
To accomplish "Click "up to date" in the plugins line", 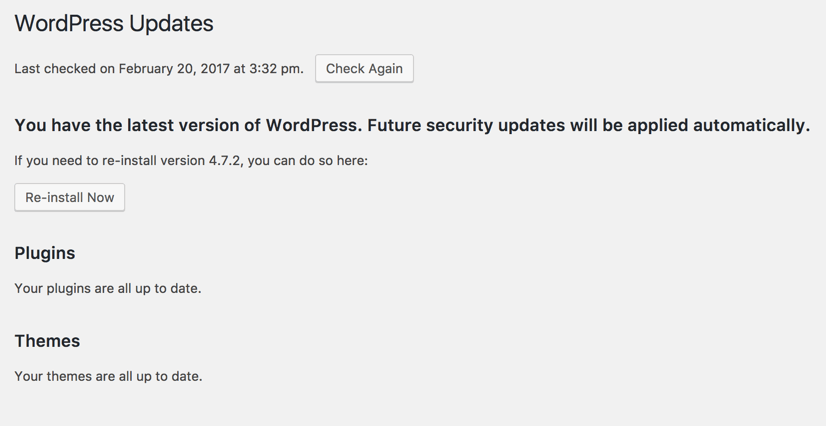I will click(x=168, y=289).
